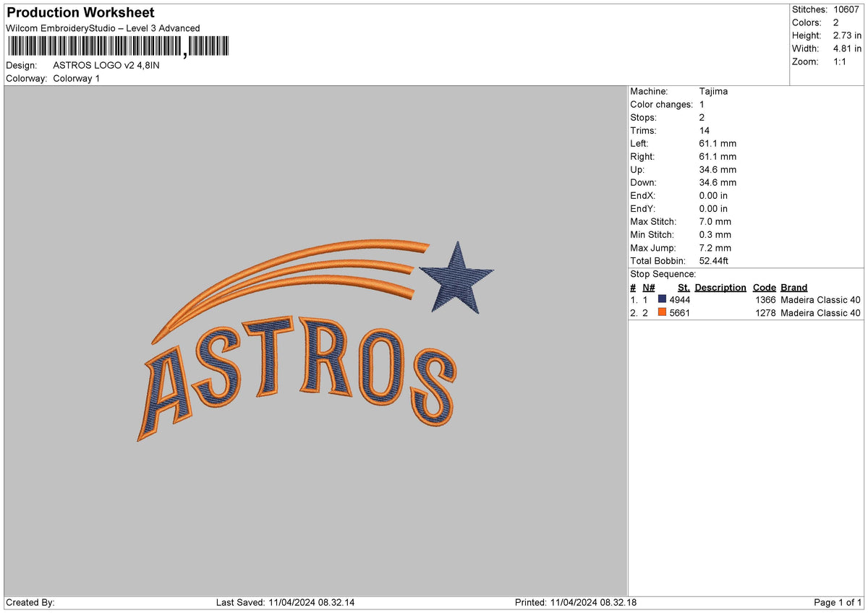The width and height of the screenshot is (868, 613).
Task: Click the Stitches value 10607
Action: click(x=846, y=9)
